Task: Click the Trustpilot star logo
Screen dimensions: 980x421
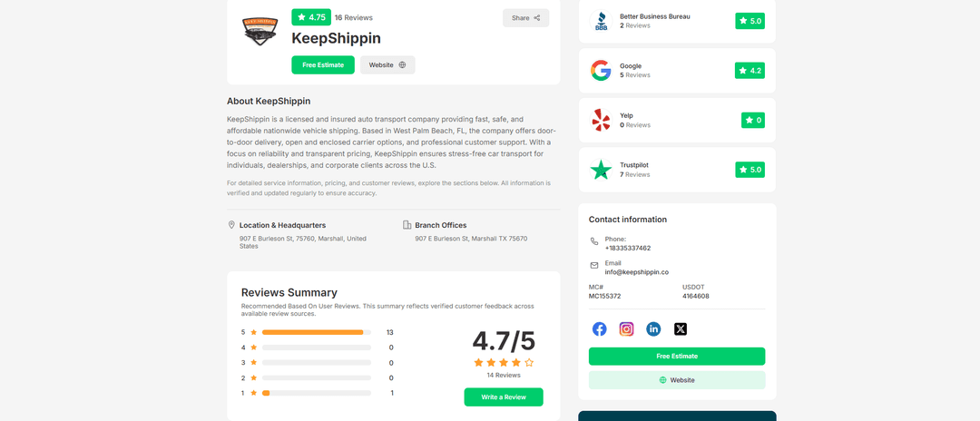Action: (x=601, y=170)
